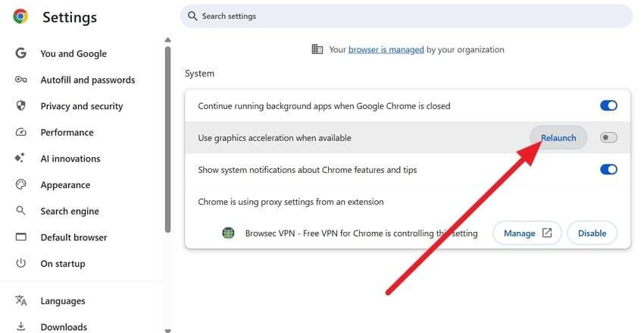Click the external link icon on Manage button
Image resolution: width=644 pixels, height=333 pixels.
pos(547,233)
